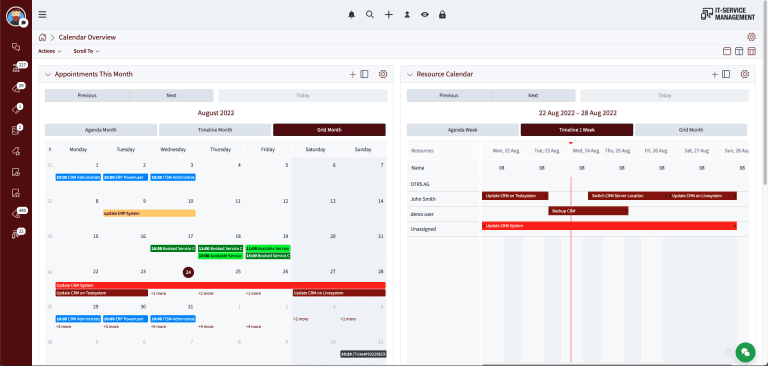Open the chat bubbles sidebar icon
768x366 pixels.
(x=16, y=47)
